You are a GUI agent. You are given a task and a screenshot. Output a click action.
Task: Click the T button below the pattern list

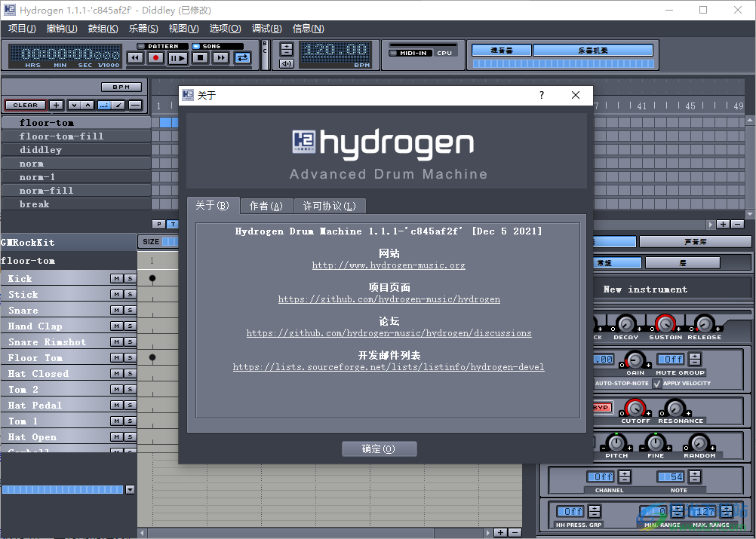[173, 224]
